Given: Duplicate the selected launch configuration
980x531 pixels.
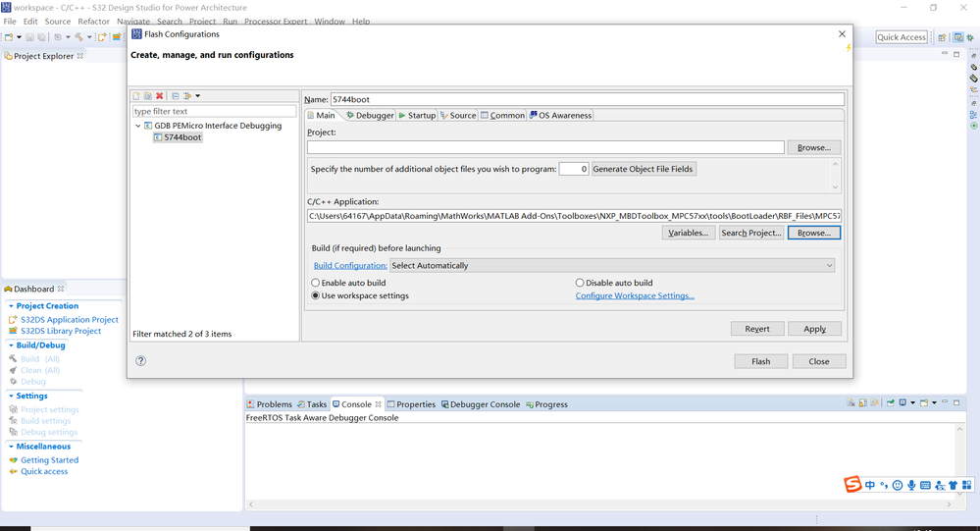Looking at the screenshot, I should point(147,95).
